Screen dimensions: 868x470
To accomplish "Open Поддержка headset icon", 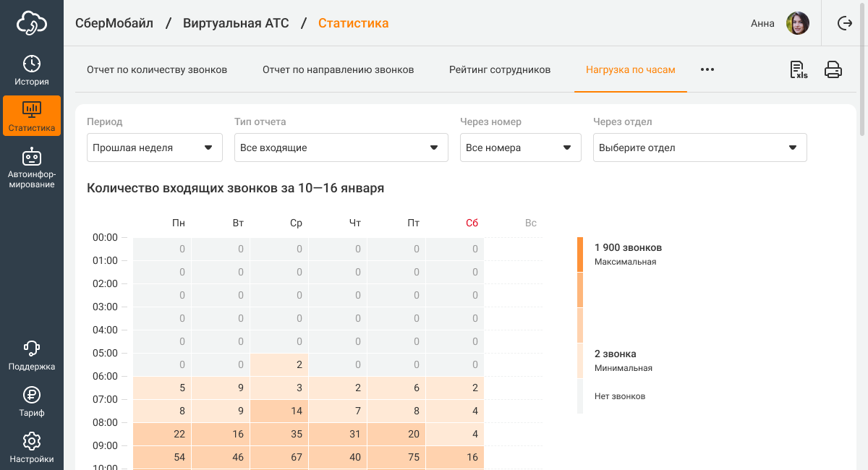I will tap(32, 355).
